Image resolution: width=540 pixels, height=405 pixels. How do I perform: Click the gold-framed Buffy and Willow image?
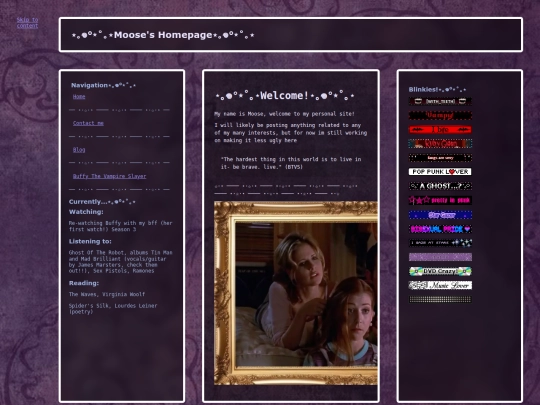(296, 293)
